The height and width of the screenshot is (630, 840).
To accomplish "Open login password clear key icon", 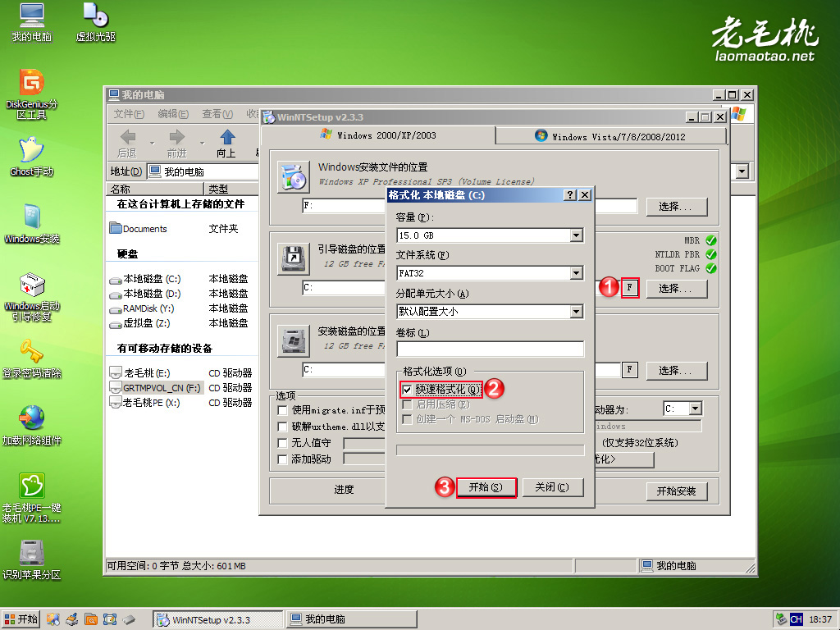I will click(32, 358).
